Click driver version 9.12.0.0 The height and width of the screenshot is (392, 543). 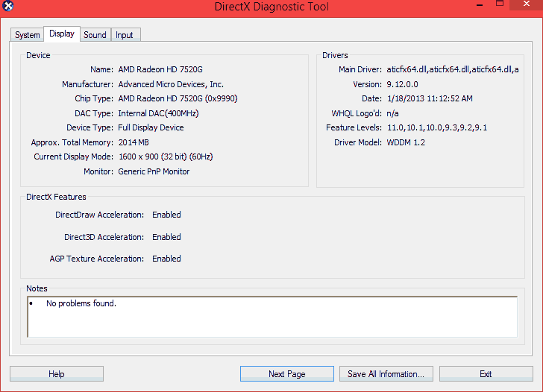pos(403,84)
